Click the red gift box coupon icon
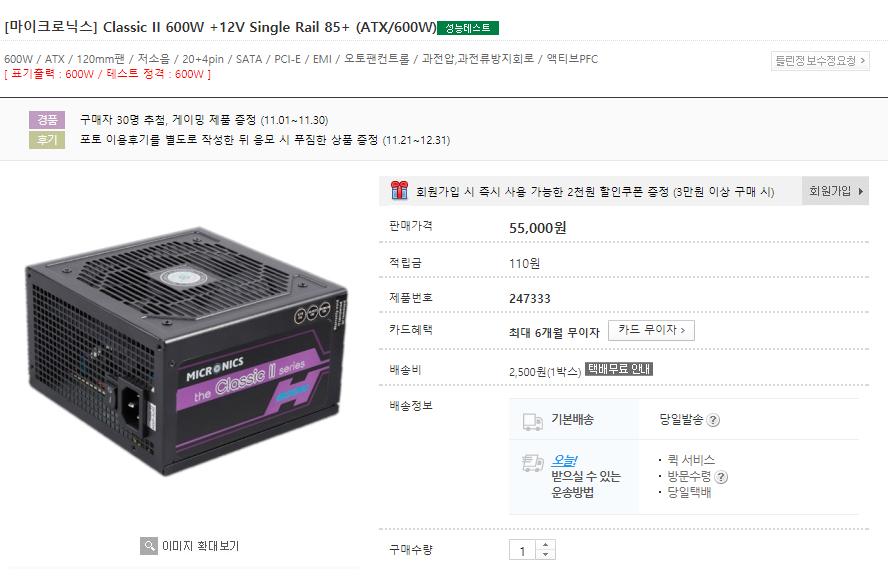Image resolution: width=888 pixels, height=569 pixels. pyautogui.click(x=399, y=190)
